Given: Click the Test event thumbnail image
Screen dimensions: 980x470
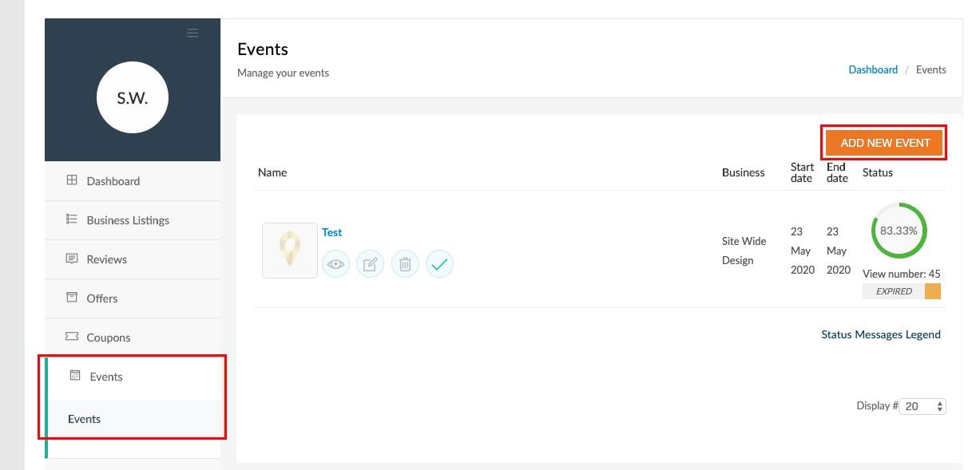Looking at the screenshot, I should coord(289,251).
